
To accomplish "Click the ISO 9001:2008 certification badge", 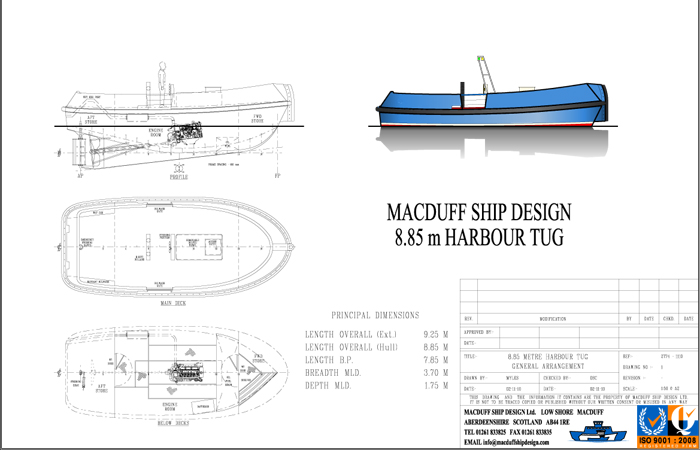I will (667, 426).
